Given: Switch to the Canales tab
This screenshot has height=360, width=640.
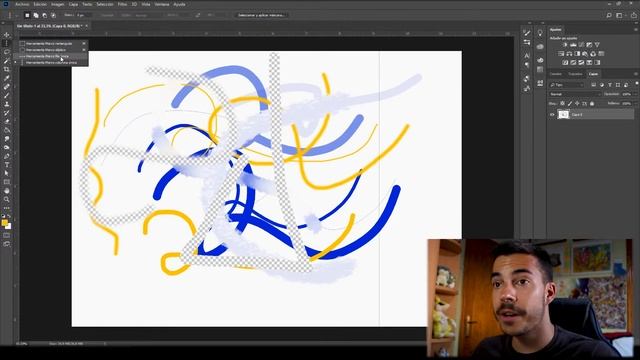Looking at the screenshot, I should [x=556, y=74].
